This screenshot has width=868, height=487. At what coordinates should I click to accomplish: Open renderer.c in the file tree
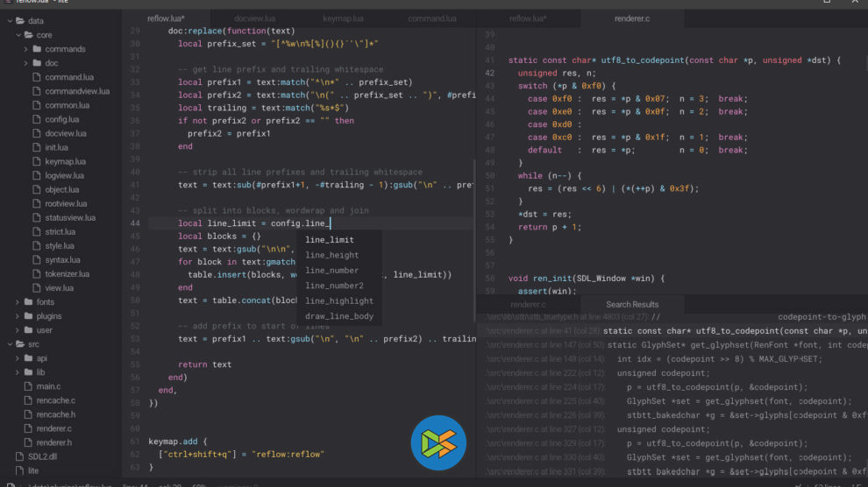click(54, 429)
